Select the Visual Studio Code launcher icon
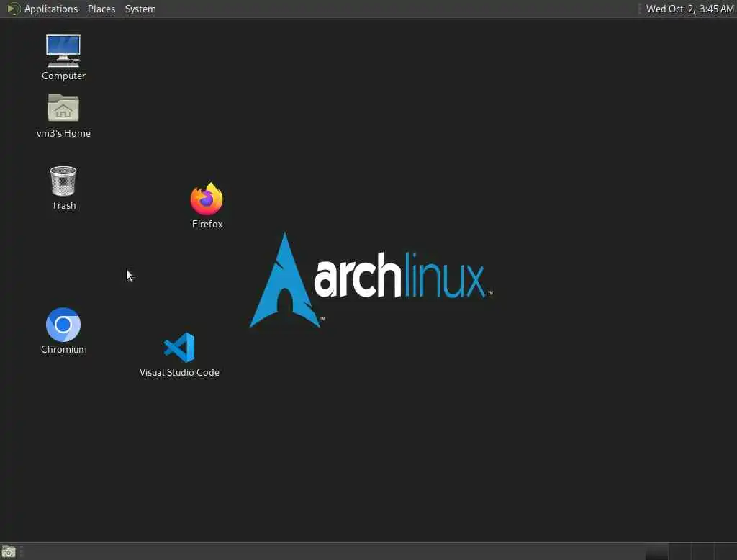Screen dimensions: 737x560 (x=179, y=348)
